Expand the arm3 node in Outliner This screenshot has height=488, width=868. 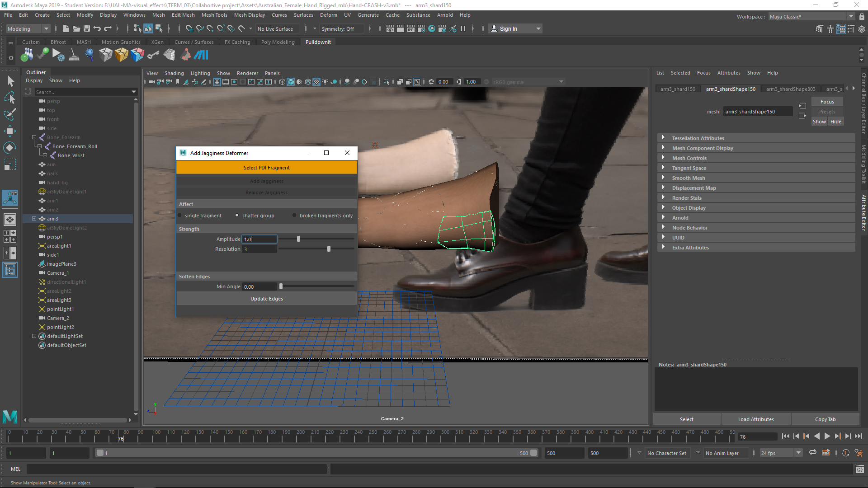(34, 219)
